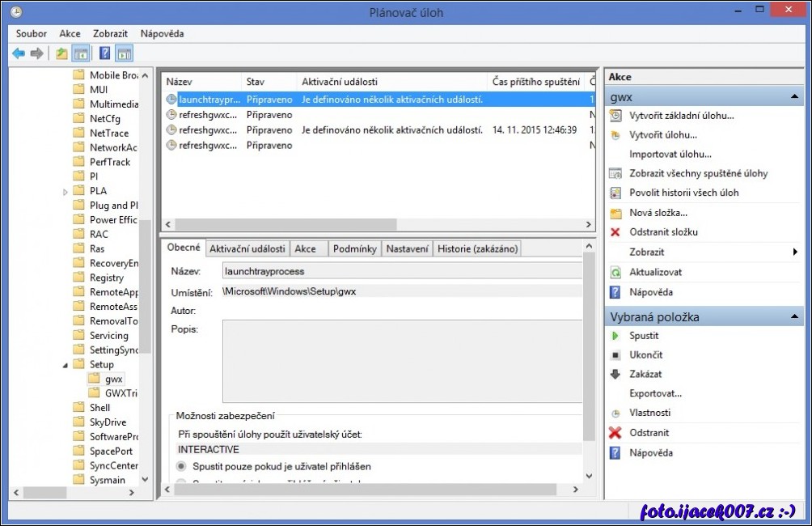812x526 pixels.
Task: Select radio 'Spustit pouze pokud je uživatel přihlášen'
Action: (181, 466)
